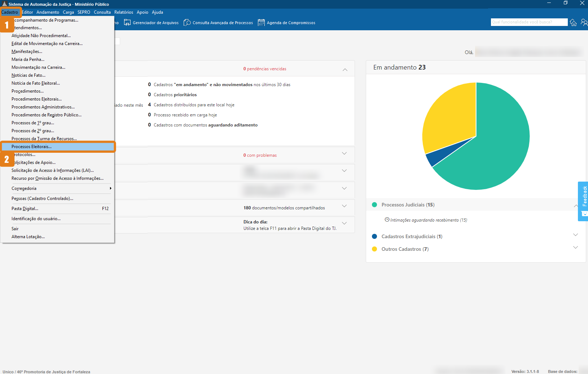Open the SEPRO menu

(84, 12)
